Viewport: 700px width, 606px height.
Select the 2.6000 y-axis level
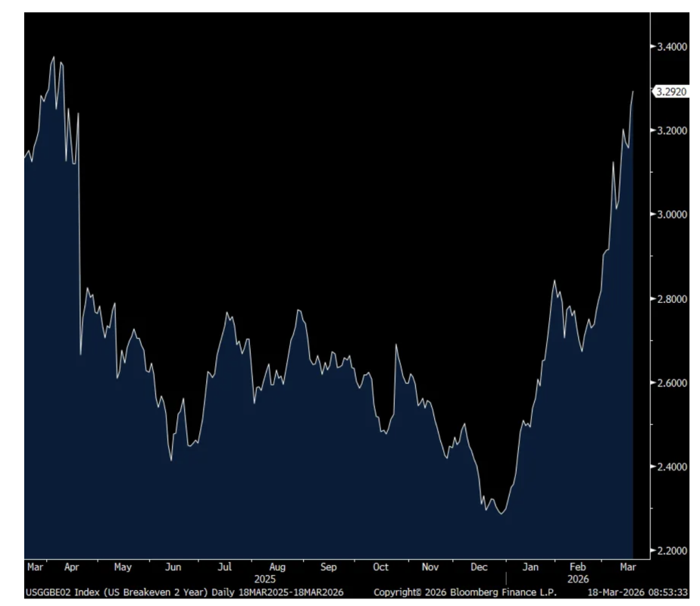click(x=671, y=383)
